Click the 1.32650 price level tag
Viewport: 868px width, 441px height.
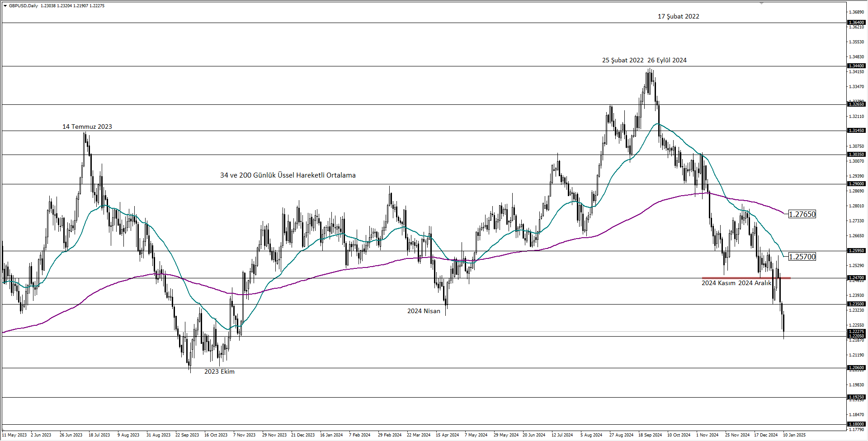pos(856,104)
